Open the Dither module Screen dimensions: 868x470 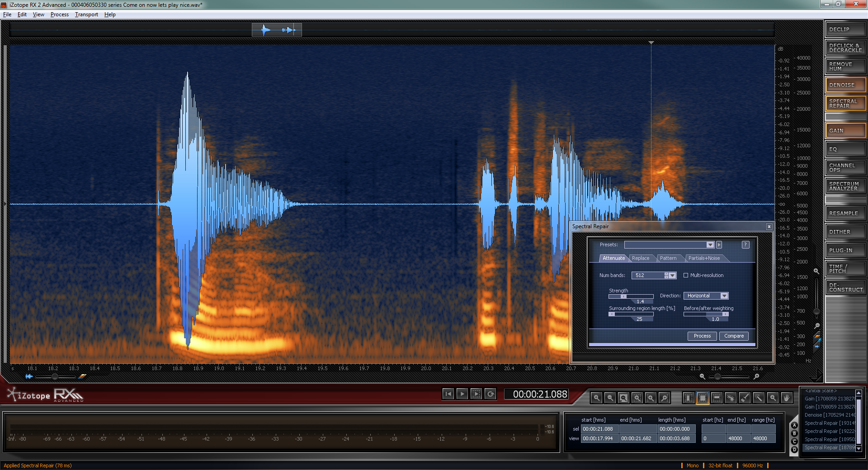tap(845, 232)
